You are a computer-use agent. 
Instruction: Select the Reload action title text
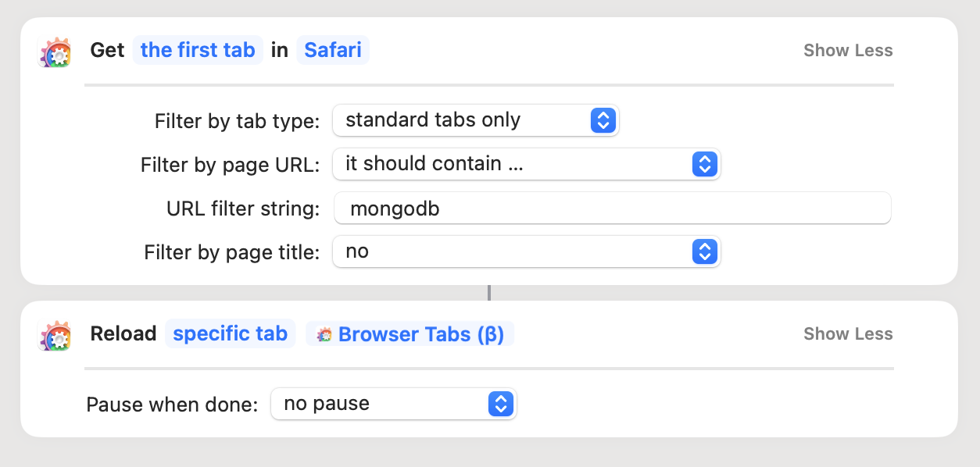tap(123, 334)
